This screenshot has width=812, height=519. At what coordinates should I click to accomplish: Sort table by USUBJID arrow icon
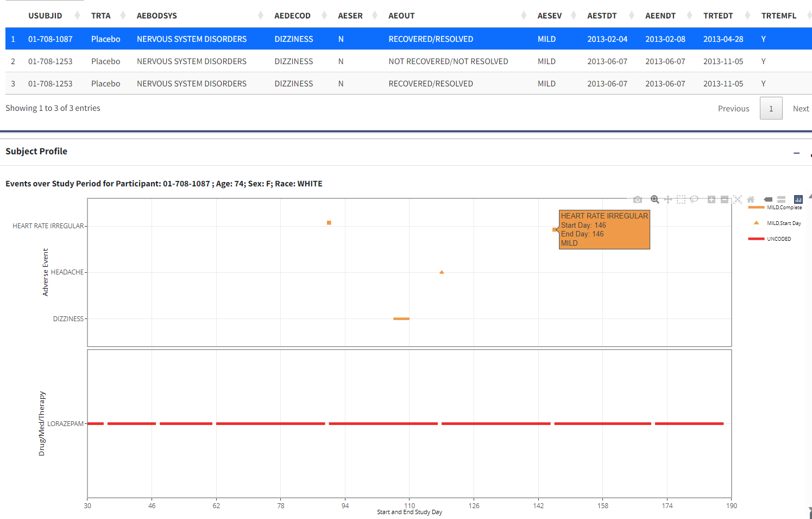point(77,15)
